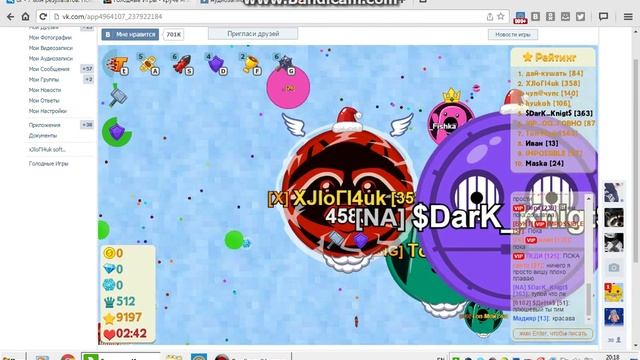Open 'Мои Сообщения' in the sidebar
The width and height of the screenshot is (640, 360).
49,69
